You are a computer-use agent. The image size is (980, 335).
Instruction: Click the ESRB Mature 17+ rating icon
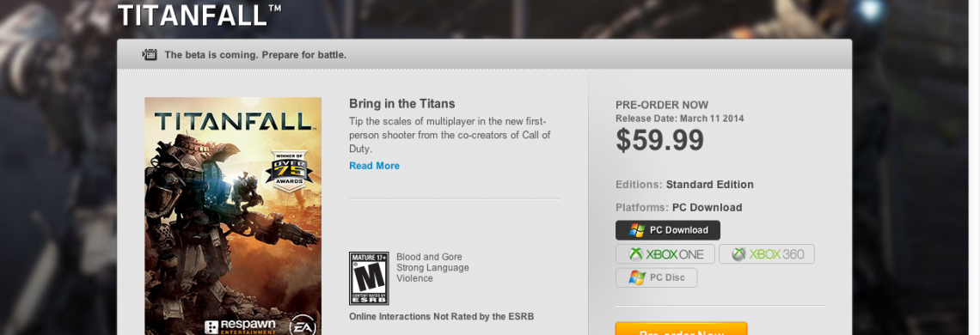point(369,278)
